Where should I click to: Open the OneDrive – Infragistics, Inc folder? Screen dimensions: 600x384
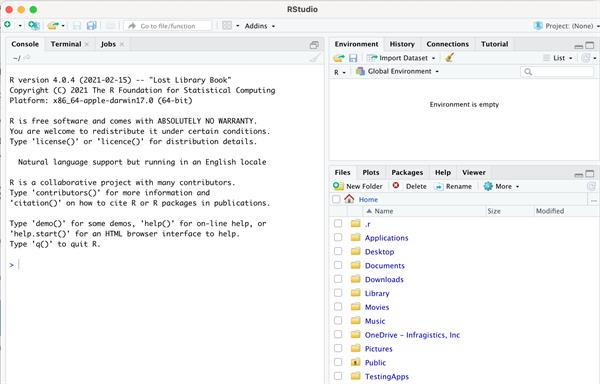click(x=412, y=335)
